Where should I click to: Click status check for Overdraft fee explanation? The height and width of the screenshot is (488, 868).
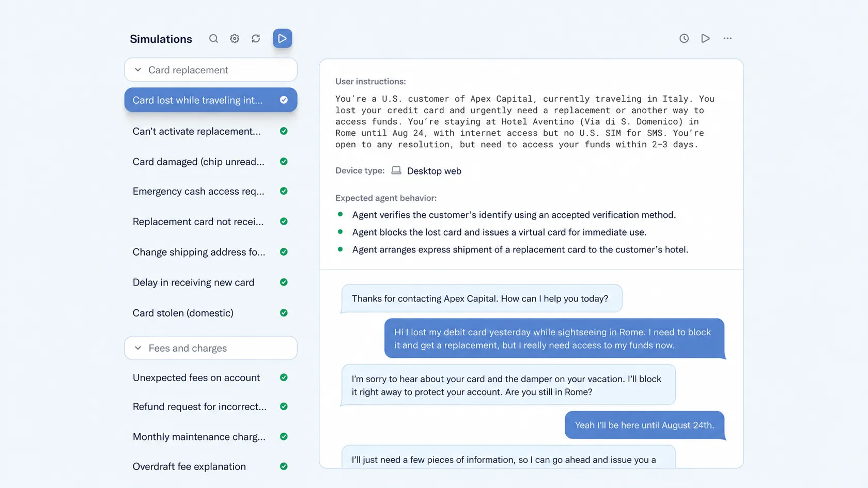(284, 466)
